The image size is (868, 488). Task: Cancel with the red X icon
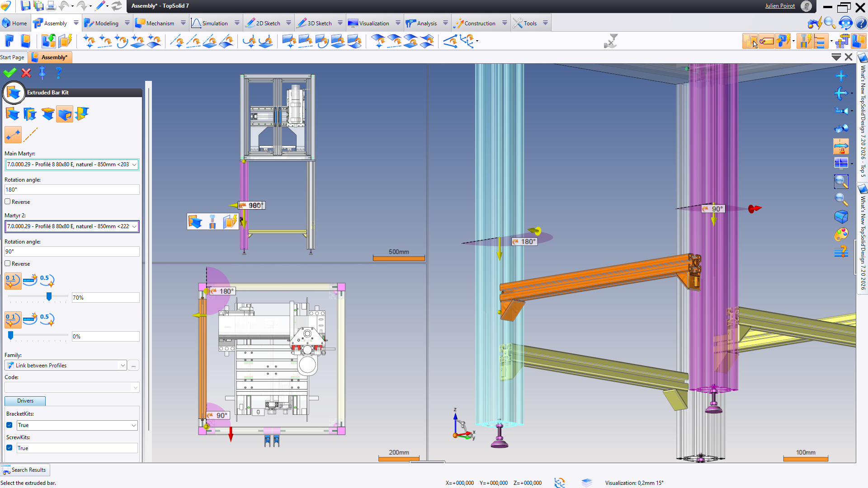click(x=26, y=73)
